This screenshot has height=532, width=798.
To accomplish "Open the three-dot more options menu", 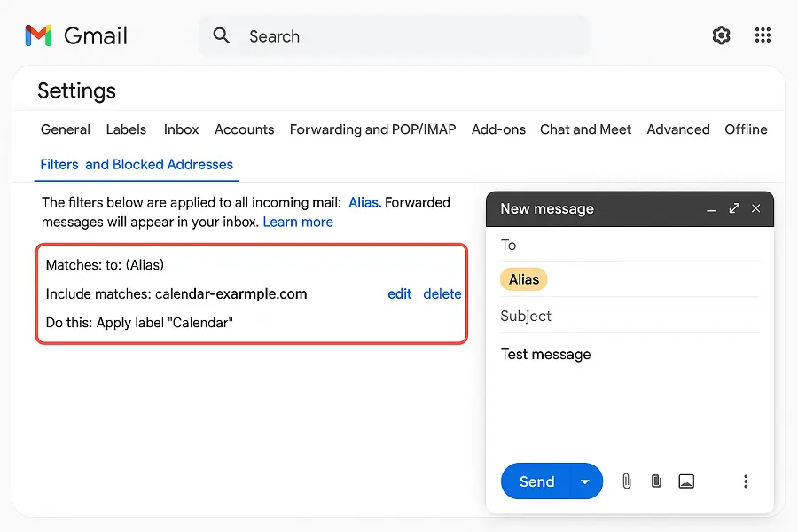I will point(746,481).
